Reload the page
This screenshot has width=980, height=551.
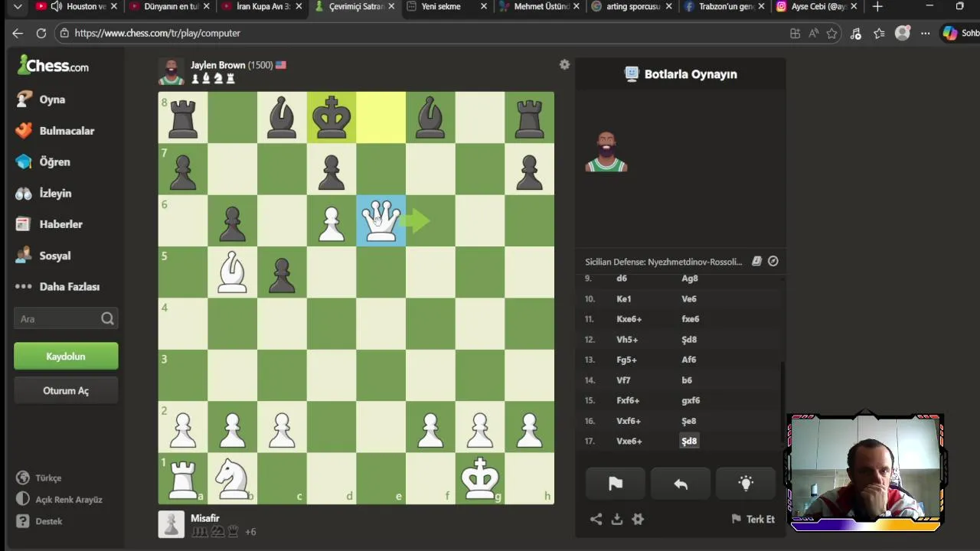(41, 34)
